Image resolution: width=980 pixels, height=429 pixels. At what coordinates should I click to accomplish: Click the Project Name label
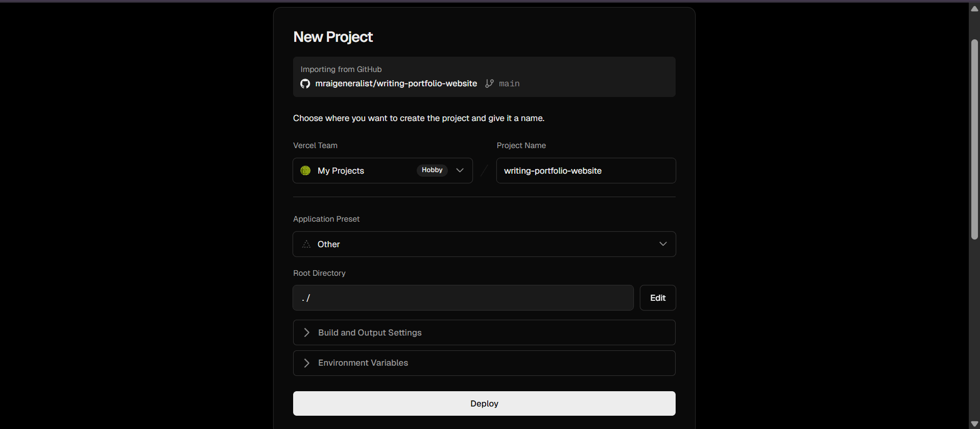[521, 146]
